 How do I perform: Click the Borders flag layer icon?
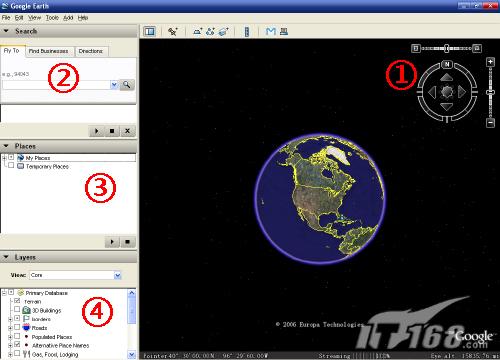coord(26,319)
